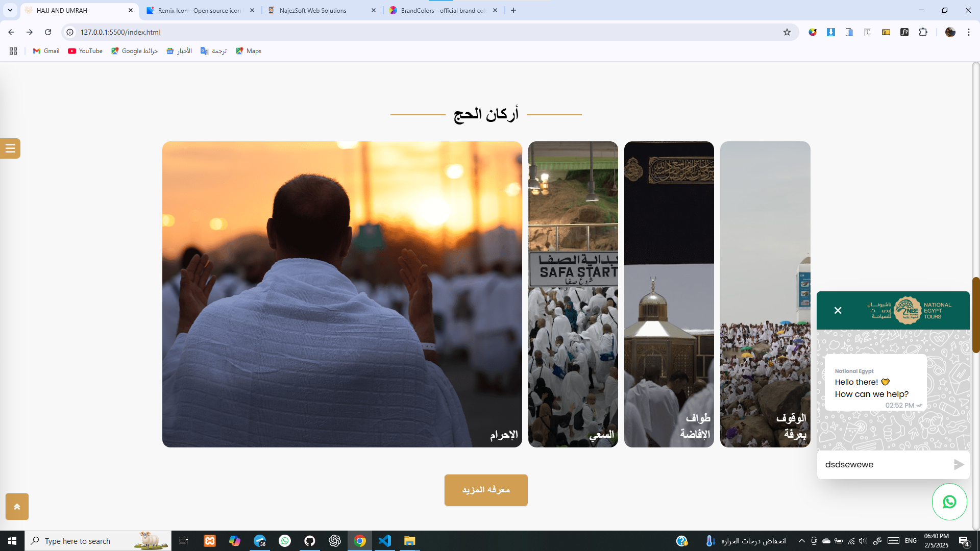The width and height of the screenshot is (980, 551).
Task: Open the hamburger side menu
Action: coord(10,148)
